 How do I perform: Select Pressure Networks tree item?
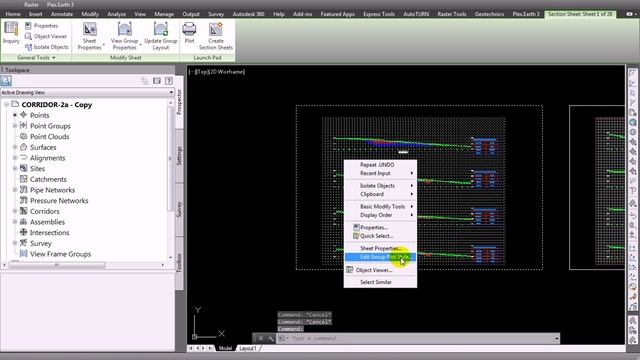[59, 200]
